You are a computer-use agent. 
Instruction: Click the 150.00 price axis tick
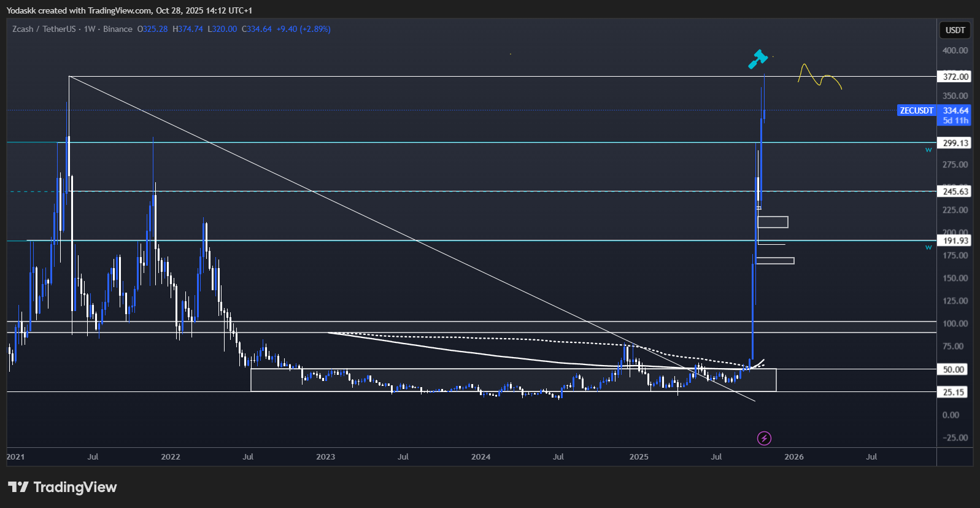pos(955,278)
